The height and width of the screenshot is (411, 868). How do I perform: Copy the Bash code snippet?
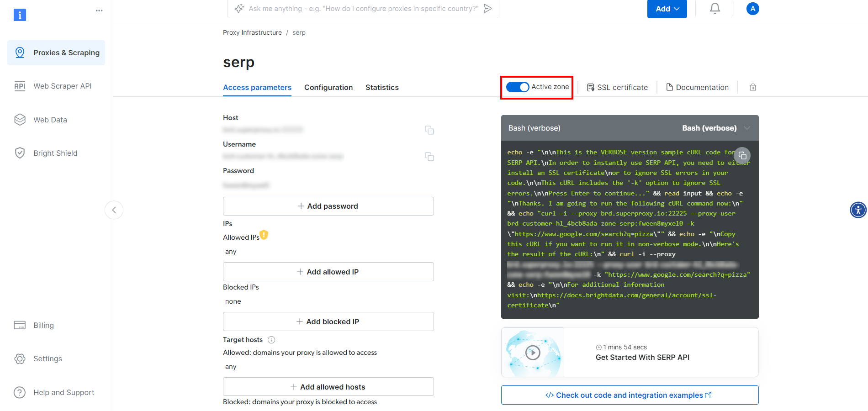pos(742,155)
